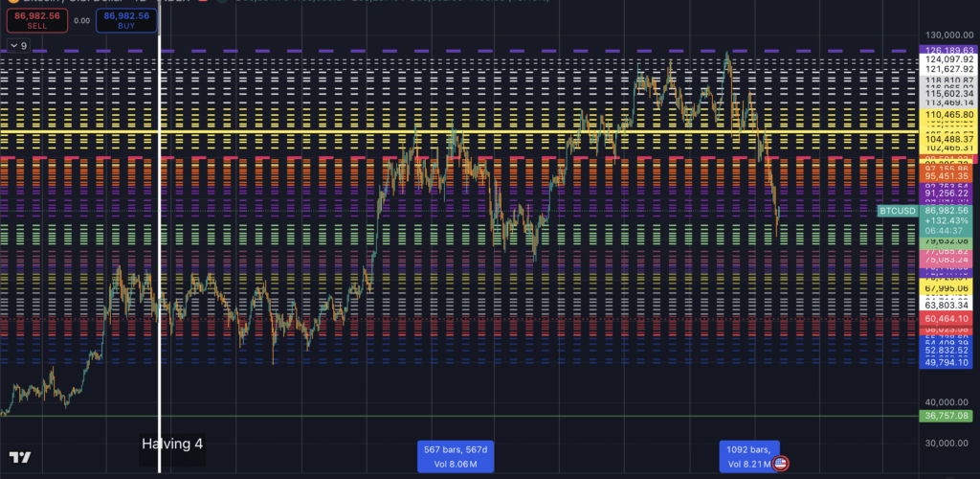Screen dimensions: 980x479
Task: Click the 0.00 spread value between Sell and Buy
Action: point(81,20)
